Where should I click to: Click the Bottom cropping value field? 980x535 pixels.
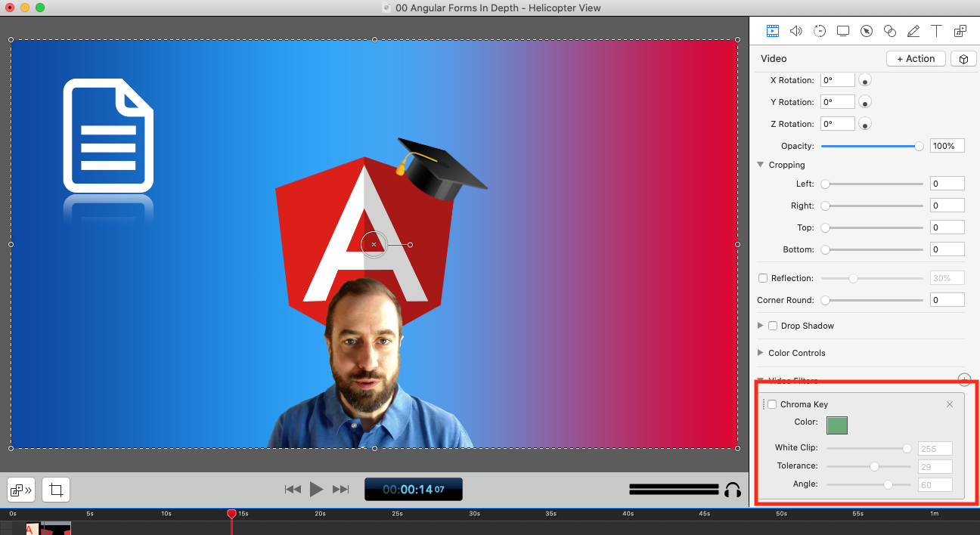coord(947,249)
